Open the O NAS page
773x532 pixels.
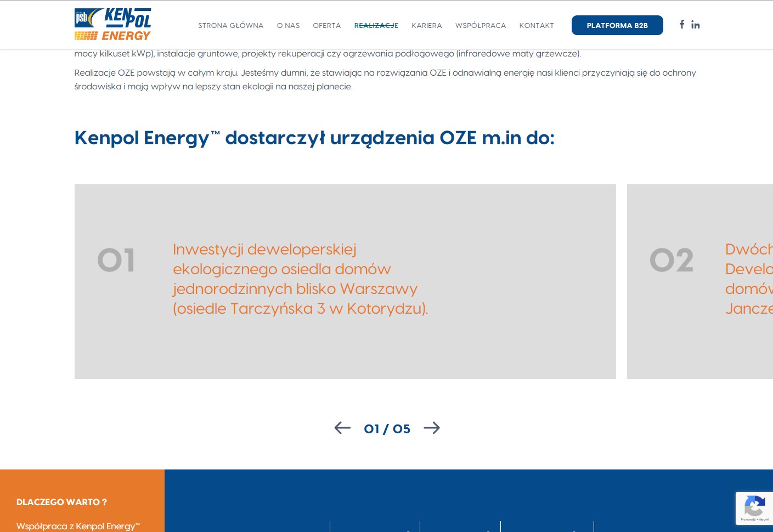coord(288,26)
